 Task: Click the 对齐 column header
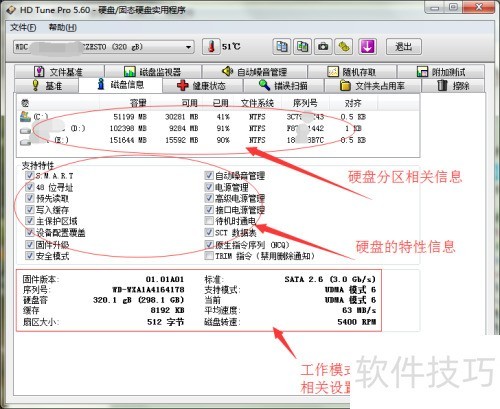pyautogui.click(x=353, y=103)
